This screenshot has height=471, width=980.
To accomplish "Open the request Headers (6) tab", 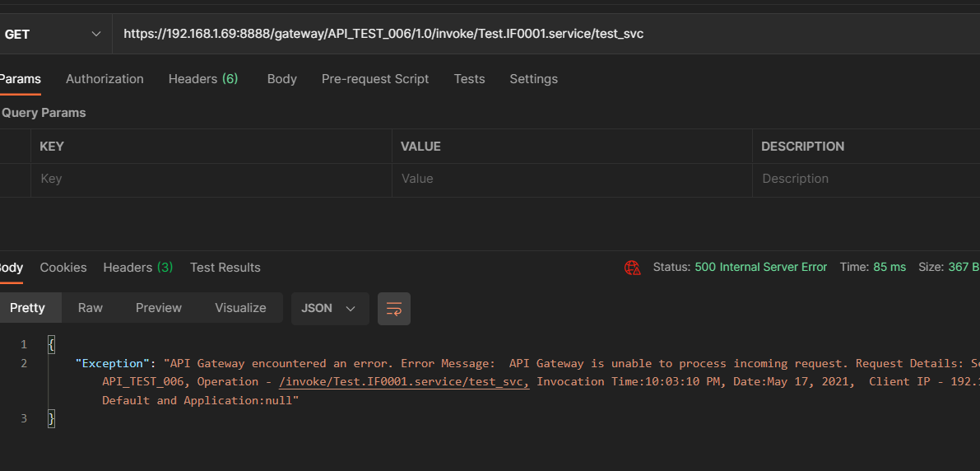I will coord(202,79).
